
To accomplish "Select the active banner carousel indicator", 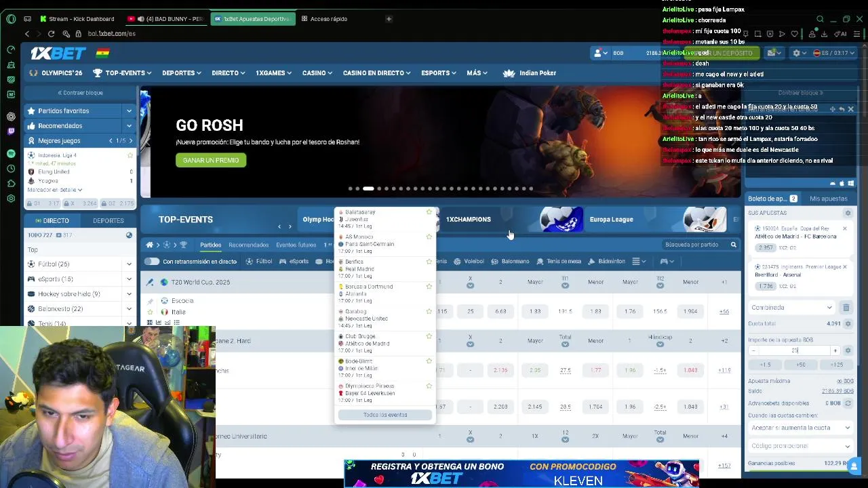I will (368, 188).
